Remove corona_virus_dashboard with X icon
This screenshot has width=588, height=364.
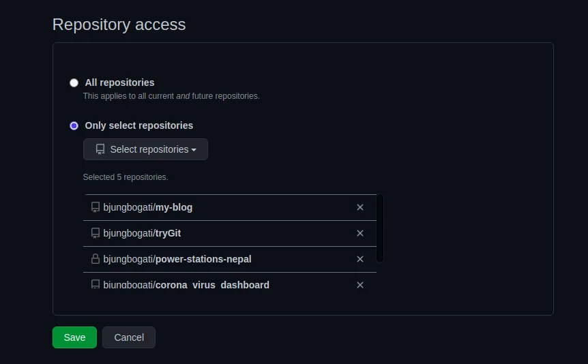[360, 285]
